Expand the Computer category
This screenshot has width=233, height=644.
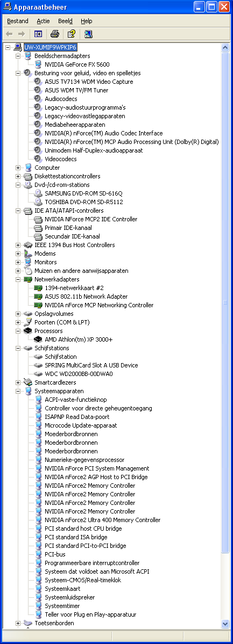pyautogui.click(x=18, y=168)
